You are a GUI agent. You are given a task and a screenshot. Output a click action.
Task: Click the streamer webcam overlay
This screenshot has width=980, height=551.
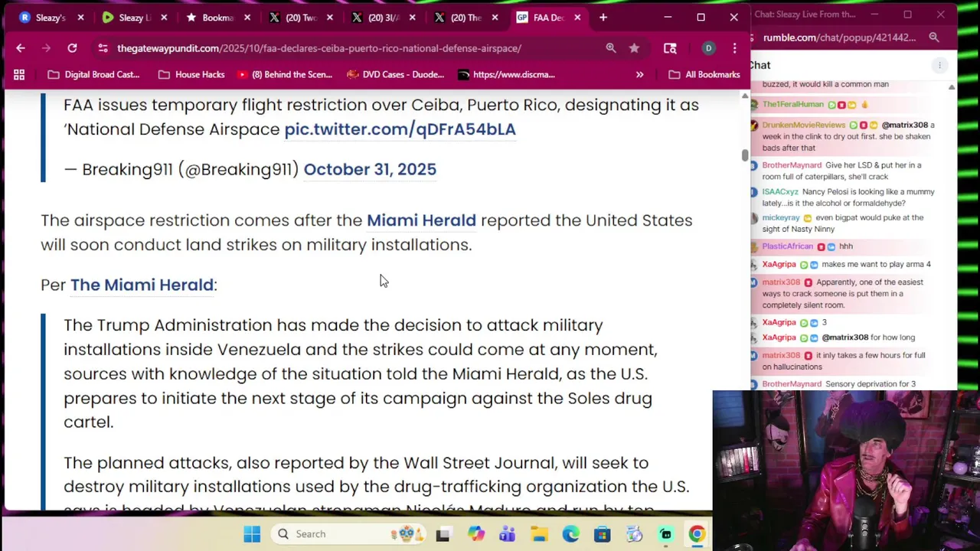pos(846,471)
